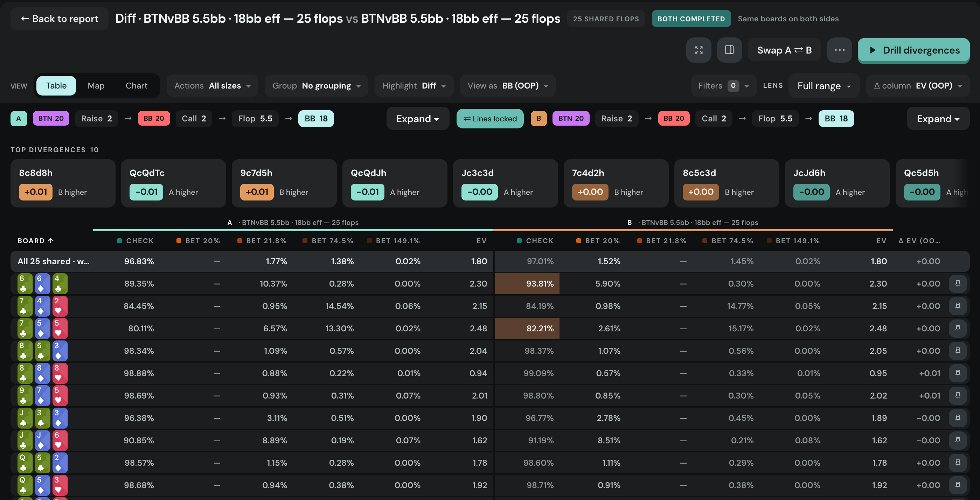Open the 8c8d8h divergence card

pos(63,183)
